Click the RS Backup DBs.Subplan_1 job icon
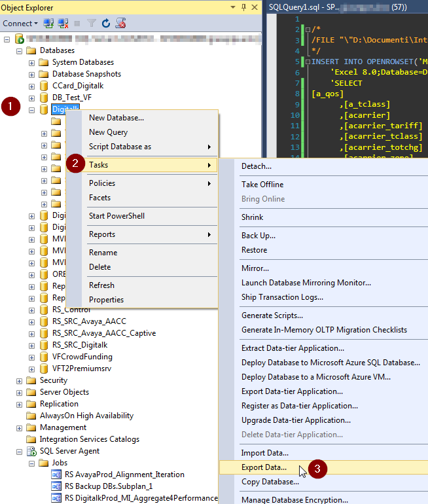Image resolution: width=428 pixels, height=504 pixels. (x=56, y=486)
